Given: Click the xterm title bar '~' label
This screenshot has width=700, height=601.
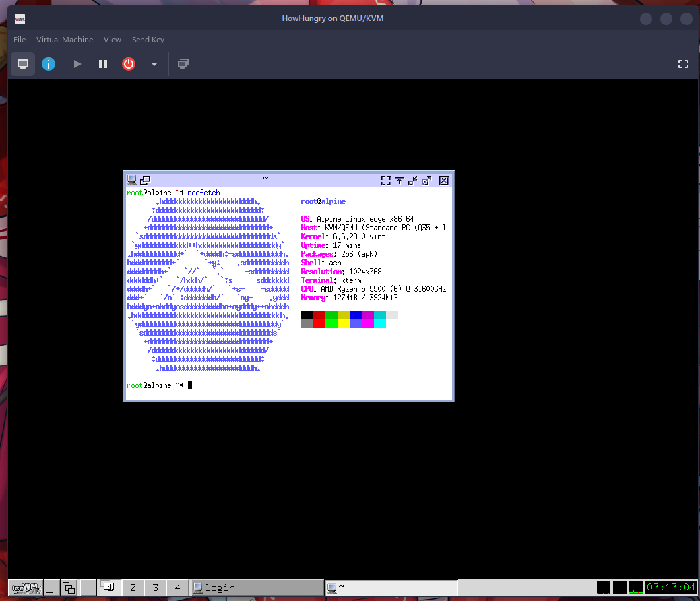Looking at the screenshot, I should click(x=265, y=178).
